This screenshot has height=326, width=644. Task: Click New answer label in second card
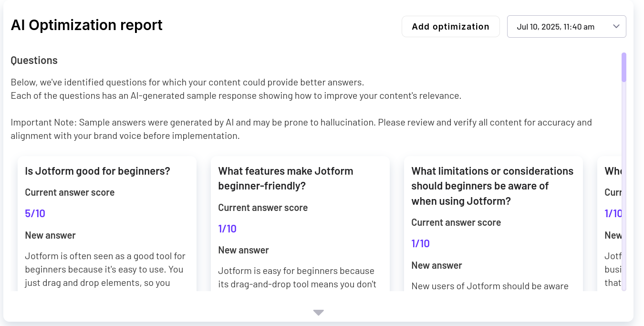pyautogui.click(x=243, y=250)
